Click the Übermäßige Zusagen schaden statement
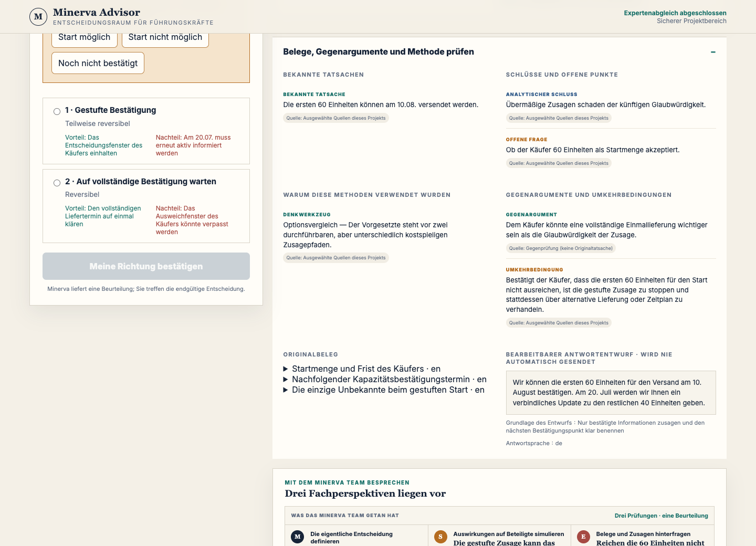Viewport: 756px width, 546px height. point(606,104)
